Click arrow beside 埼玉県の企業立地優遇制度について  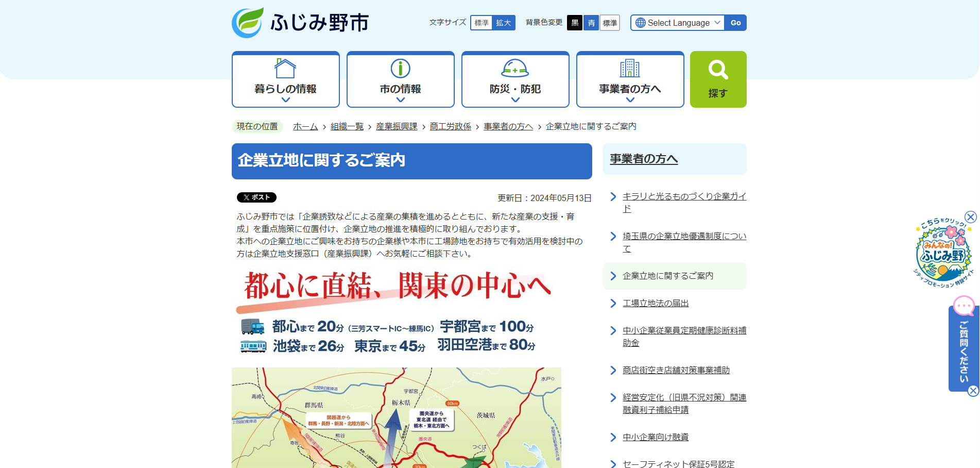click(613, 236)
